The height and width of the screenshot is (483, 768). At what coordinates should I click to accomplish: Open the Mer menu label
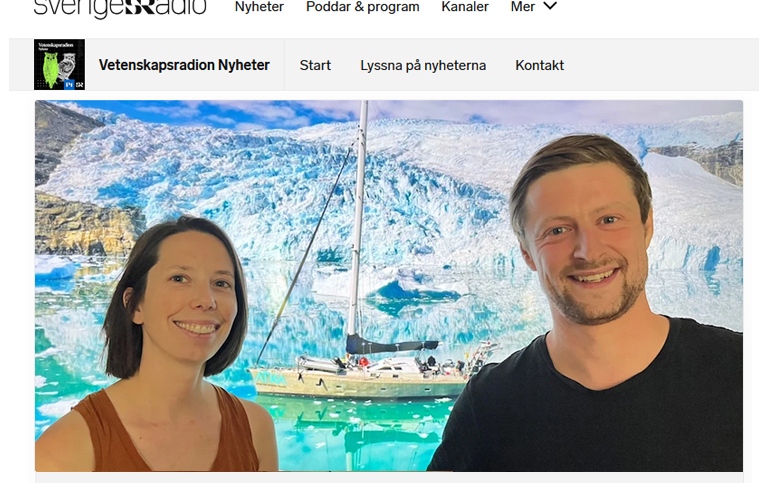(523, 7)
